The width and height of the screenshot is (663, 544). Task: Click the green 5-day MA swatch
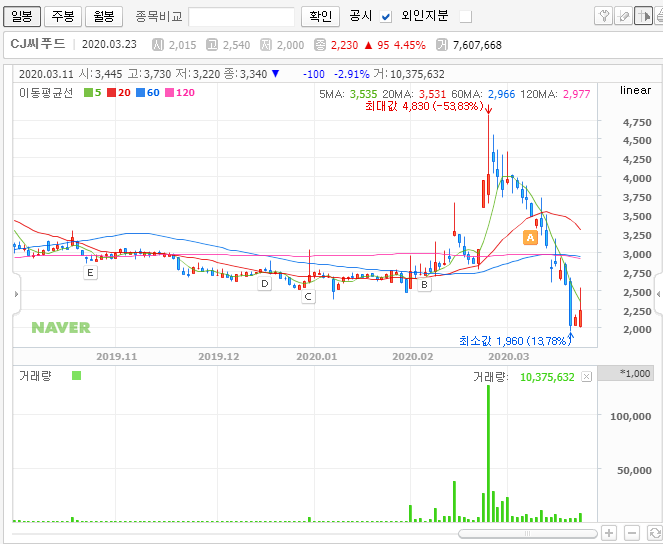pyautogui.click(x=88, y=93)
